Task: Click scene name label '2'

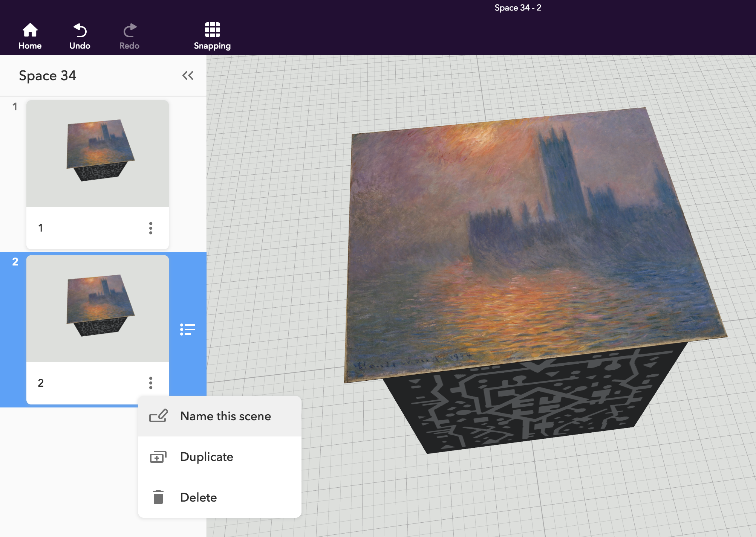Action: tap(41, 383)
